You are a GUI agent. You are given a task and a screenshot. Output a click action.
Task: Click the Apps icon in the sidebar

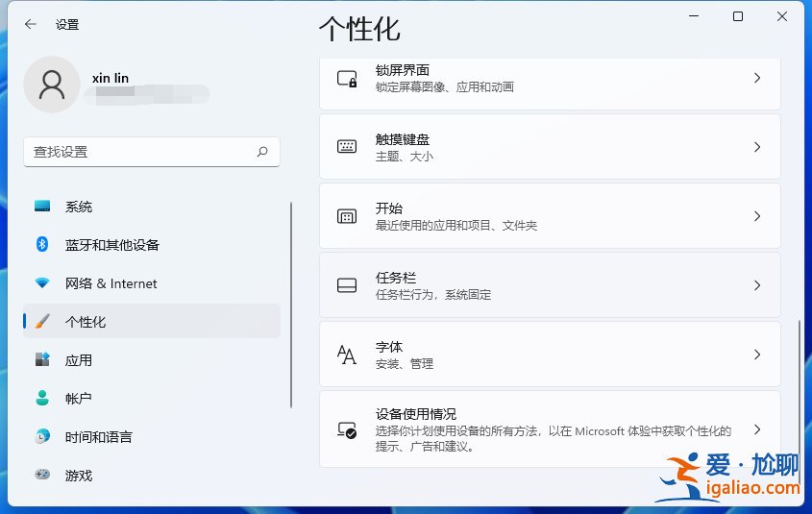coord(42,359)
